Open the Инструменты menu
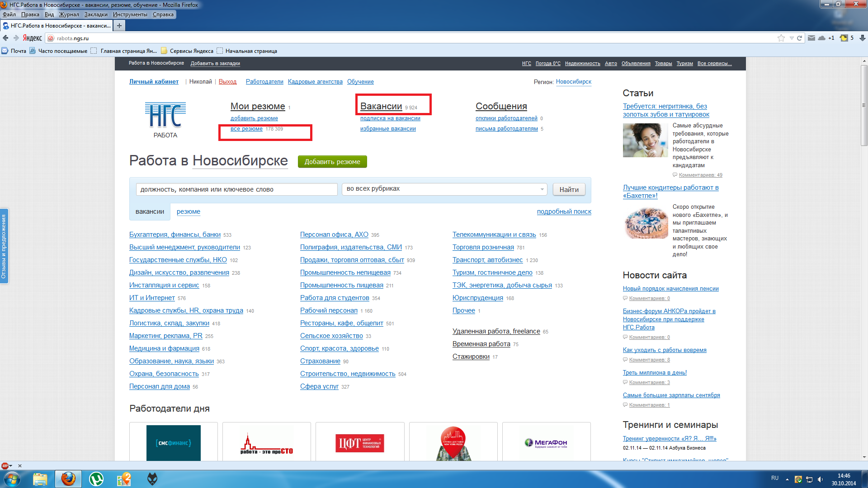Viewport: 868px width, 488px height. tap(130, 14)
